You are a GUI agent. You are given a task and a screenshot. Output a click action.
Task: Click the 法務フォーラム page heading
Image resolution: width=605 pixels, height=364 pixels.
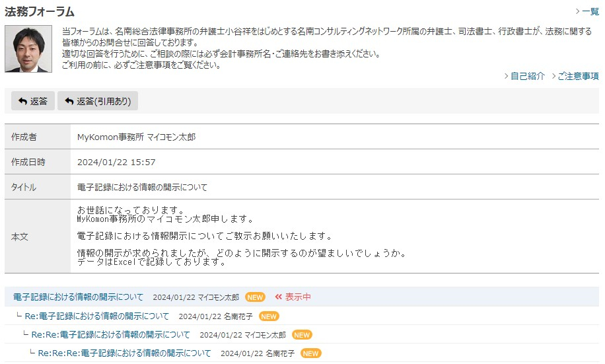[x=40, y=12]
